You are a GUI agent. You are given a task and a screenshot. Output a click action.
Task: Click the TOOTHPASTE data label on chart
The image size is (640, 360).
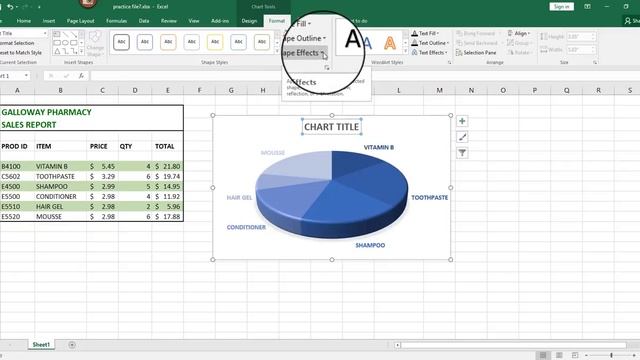click(x=429, y=198)
